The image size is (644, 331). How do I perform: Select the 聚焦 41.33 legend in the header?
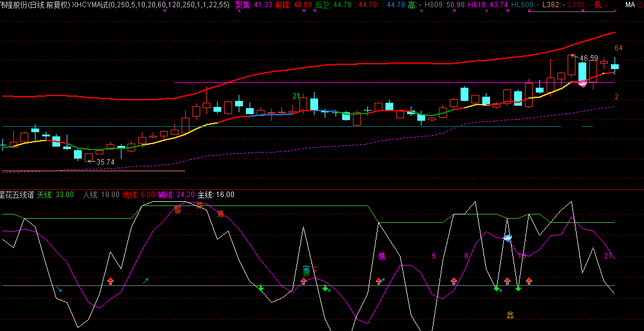tap(253, 5)
